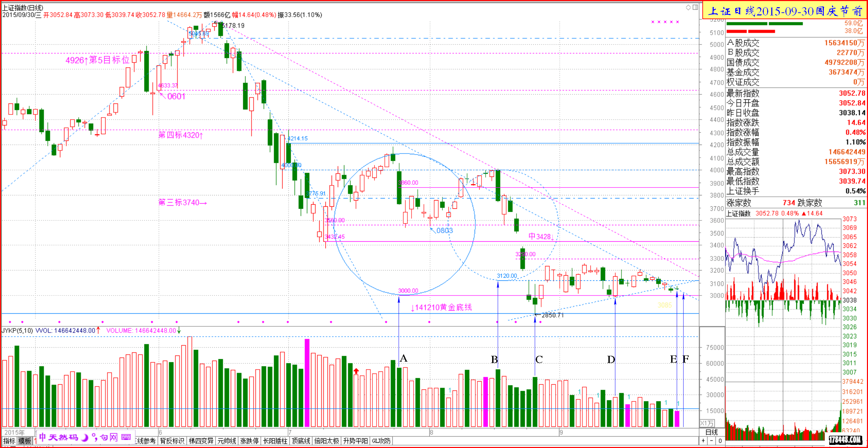Image resolution: width=868 pixels, height=448 pixels.
Task: Click the 今日开盘 row
Action: (x=796, y=103)
